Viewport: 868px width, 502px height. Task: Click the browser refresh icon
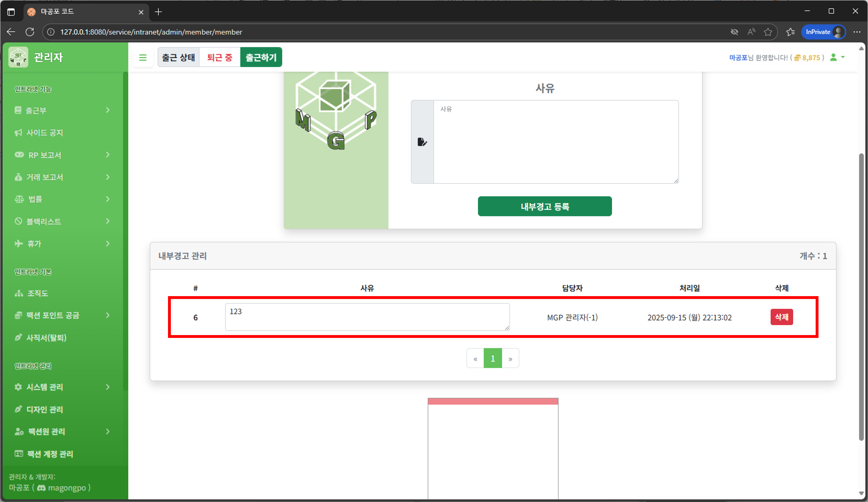(30, 32)
